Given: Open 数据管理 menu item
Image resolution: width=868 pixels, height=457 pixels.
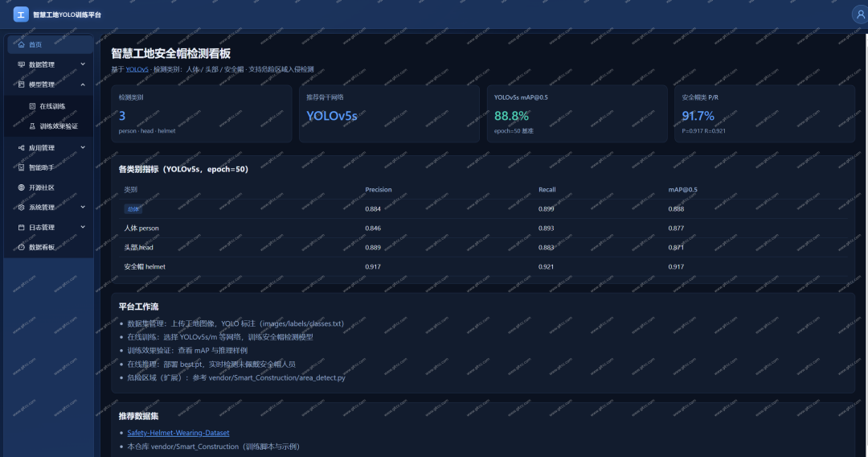Looking at the screenshot, I should 51,64.
